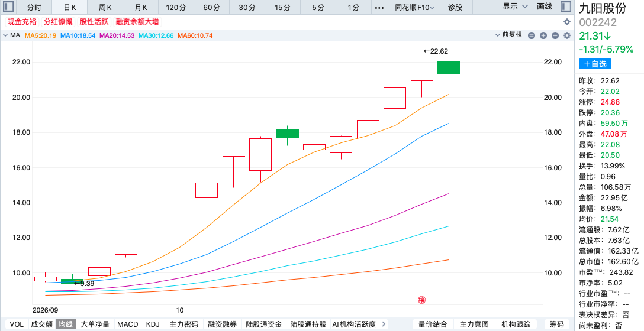Switch to 陆股通资金 indicator tab
This screenshot has width=644, height=331.
263,324
